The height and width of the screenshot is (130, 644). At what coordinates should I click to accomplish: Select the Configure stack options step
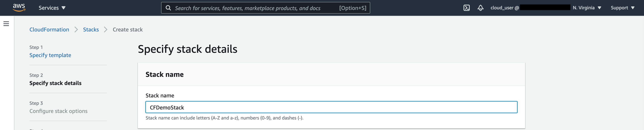58,111
